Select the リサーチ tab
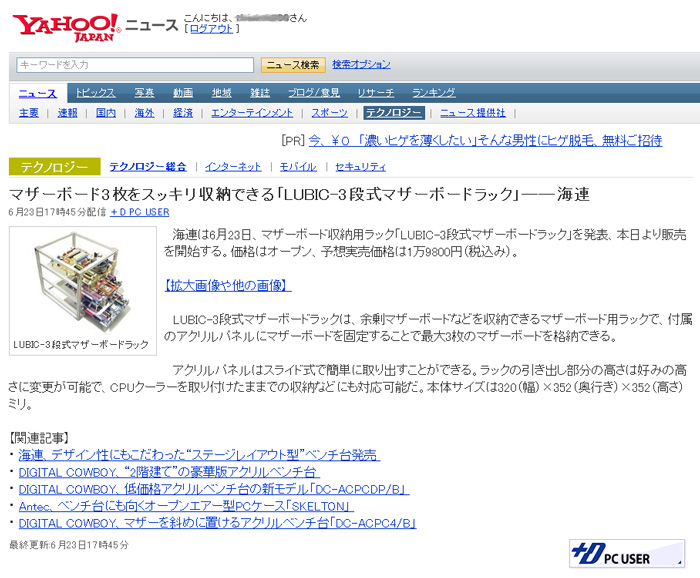 click(376, 93)
